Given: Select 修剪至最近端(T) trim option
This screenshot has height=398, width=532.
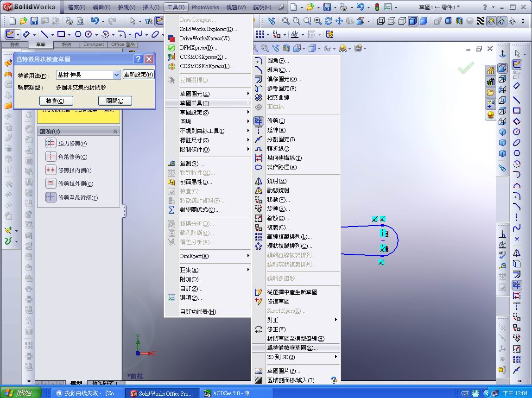Looking at the screenshot, I should pos(71,197).
